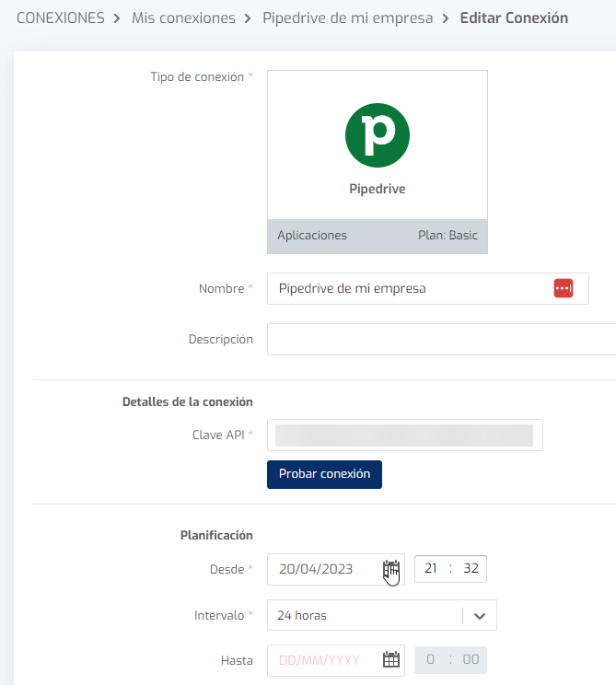Open Mis conexiones breadcrumb
This screenshot has width=616, height=685.
(x=183, y=17)
